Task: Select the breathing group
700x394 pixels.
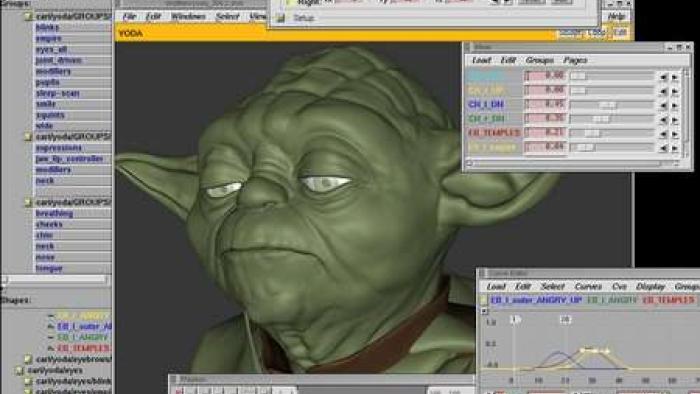Action: click(x=54, y=213)
